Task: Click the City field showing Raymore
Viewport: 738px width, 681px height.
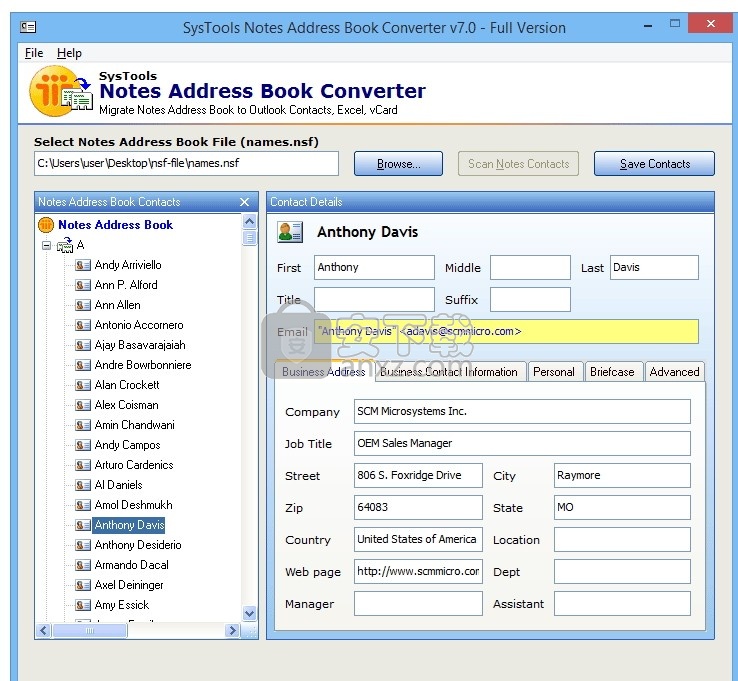Action: (x=622, y=475)
